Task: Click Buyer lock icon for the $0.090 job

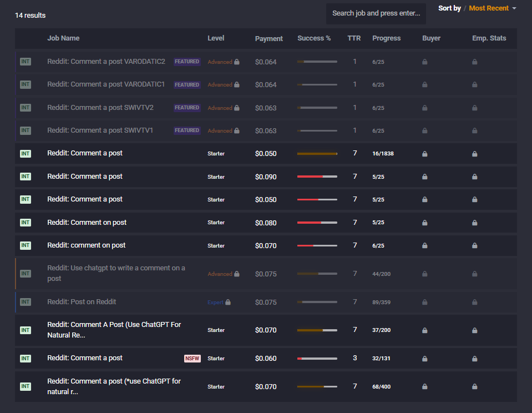Action: [x=424, y=177]
